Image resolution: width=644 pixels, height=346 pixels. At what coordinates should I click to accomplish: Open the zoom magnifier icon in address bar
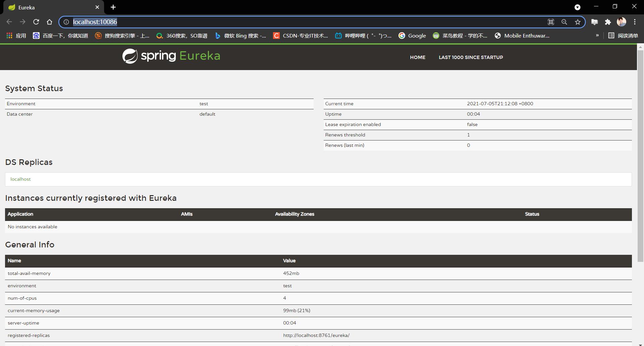pos(564,22)
